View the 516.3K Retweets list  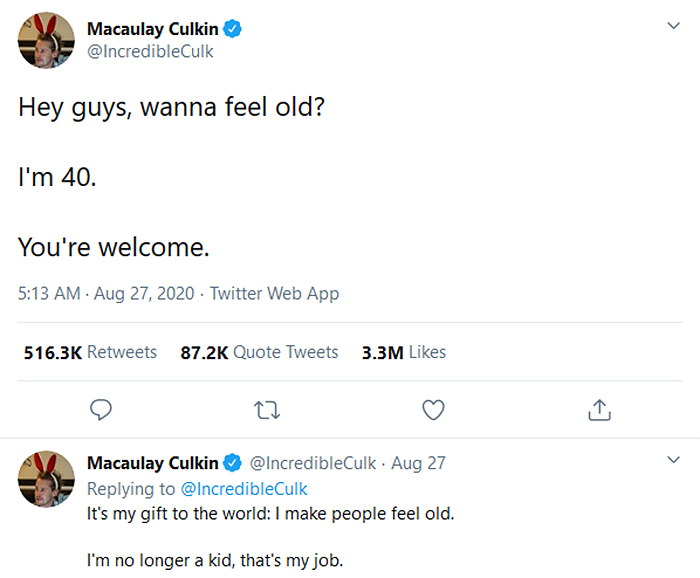pos(90,352)
